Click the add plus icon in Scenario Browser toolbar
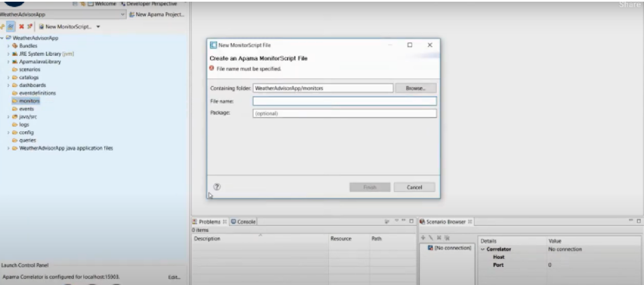This screenshot has width=644, height=285. point(423,238)
